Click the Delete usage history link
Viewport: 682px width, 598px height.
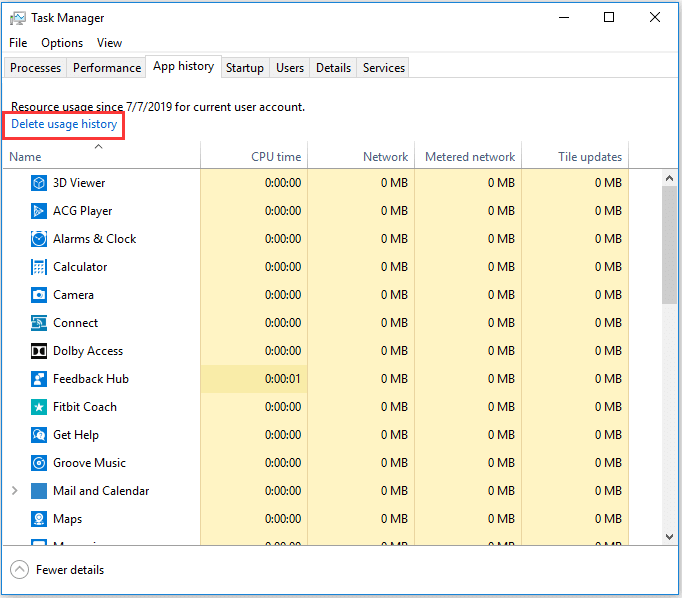coord(64,124)
